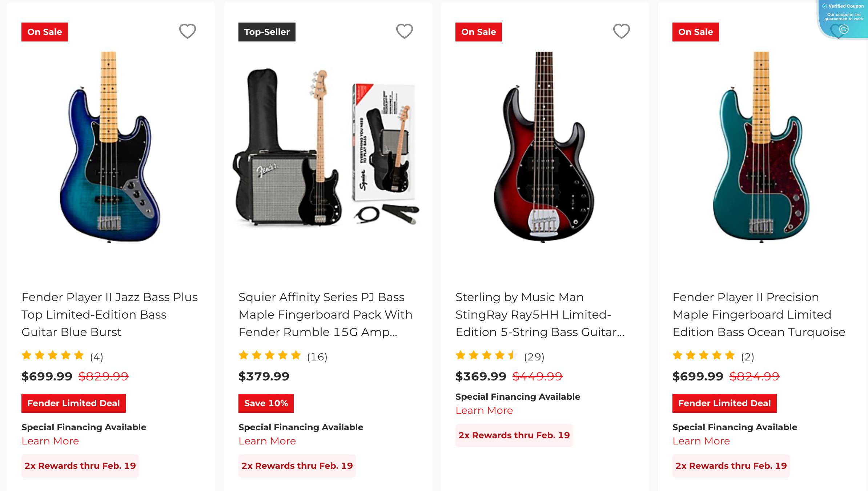Open Learn More link under the Squier pack

[x=267, y=441]
